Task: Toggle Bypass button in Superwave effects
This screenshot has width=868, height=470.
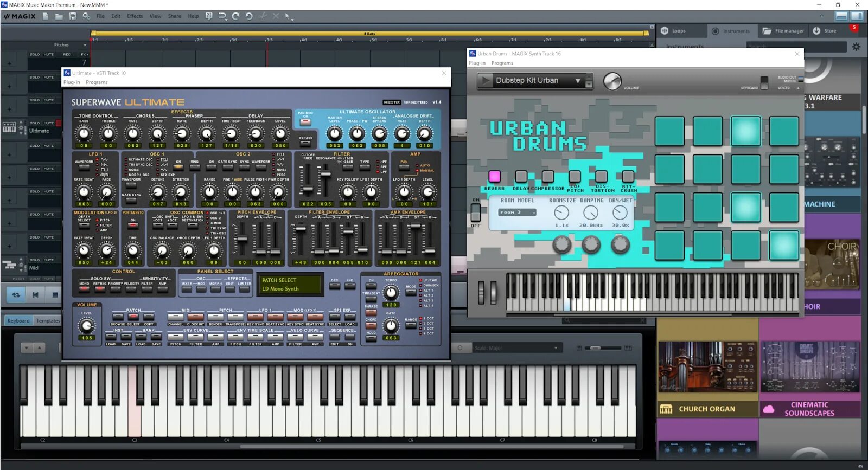Action: point(305,144)
